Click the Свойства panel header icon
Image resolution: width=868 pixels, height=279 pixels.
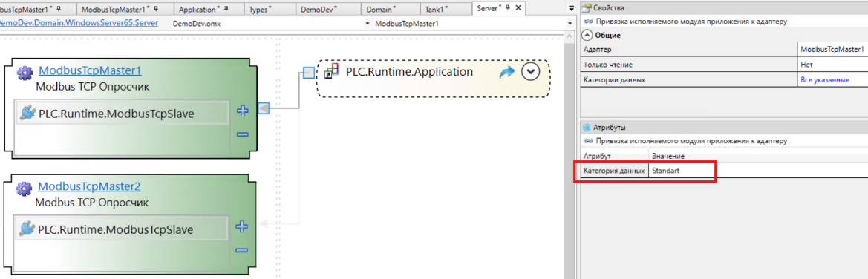(x=587, y=8)
